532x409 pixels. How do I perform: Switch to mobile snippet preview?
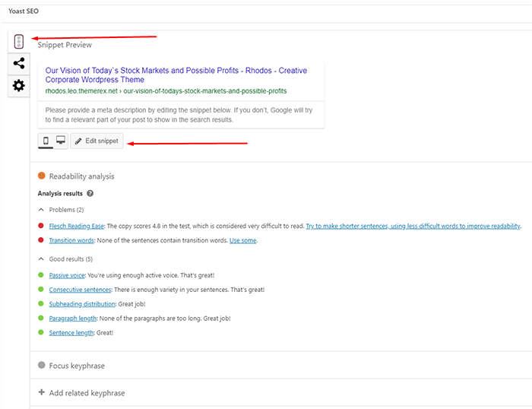[46, 141]
